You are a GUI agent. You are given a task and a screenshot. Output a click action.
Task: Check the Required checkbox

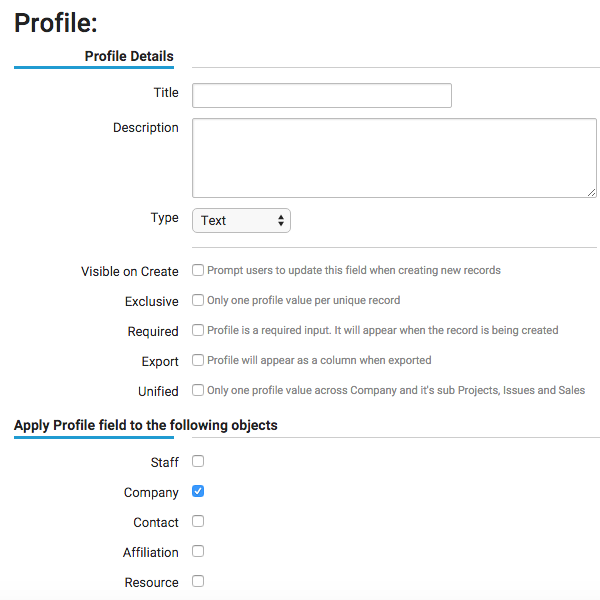(198, 330)
